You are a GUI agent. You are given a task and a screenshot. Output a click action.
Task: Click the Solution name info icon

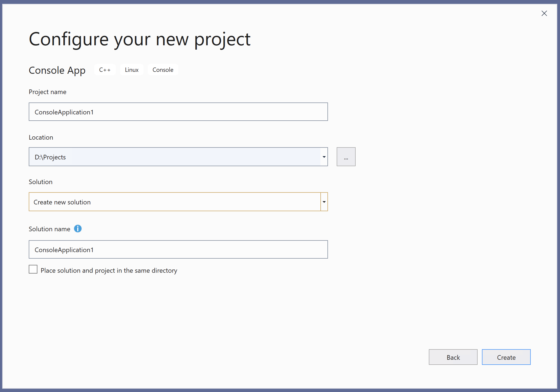point(78,229)
